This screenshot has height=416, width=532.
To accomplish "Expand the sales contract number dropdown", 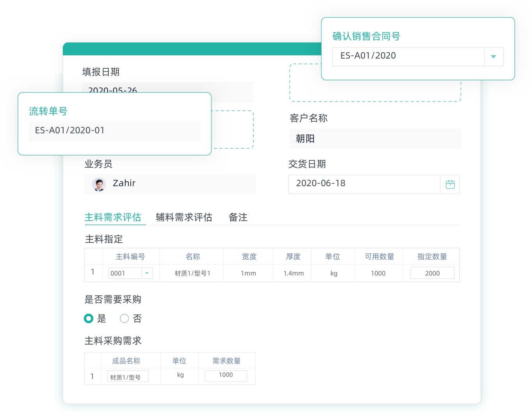I will coord(493,57).
